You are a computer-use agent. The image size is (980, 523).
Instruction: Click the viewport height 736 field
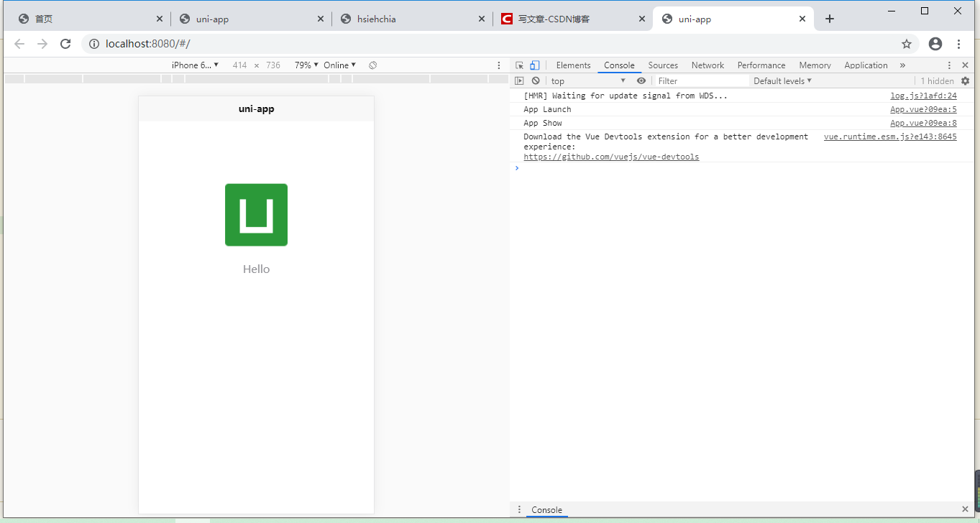tap(273, 65)
